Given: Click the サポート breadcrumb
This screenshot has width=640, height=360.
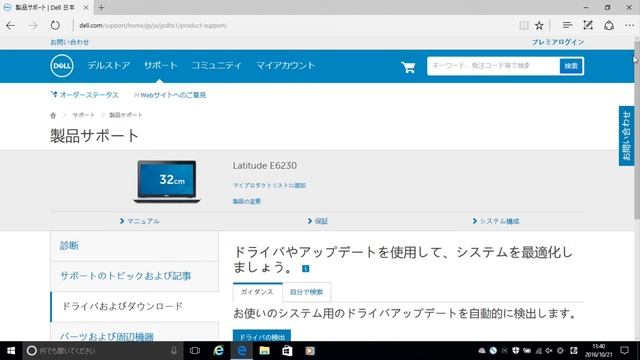Looking at the screenshot, I should click(84, 115).
